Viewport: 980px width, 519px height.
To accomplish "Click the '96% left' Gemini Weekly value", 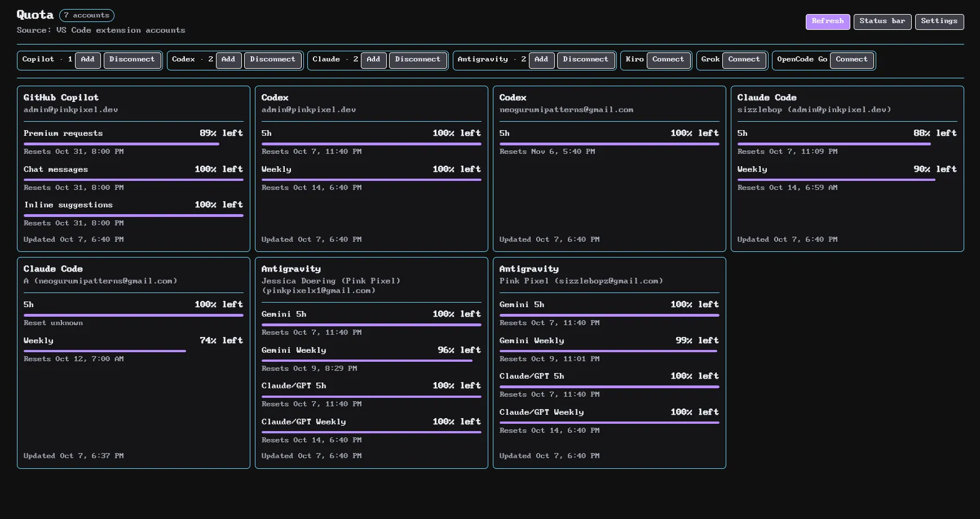I will pyautogui.click(x=459, y=350).
